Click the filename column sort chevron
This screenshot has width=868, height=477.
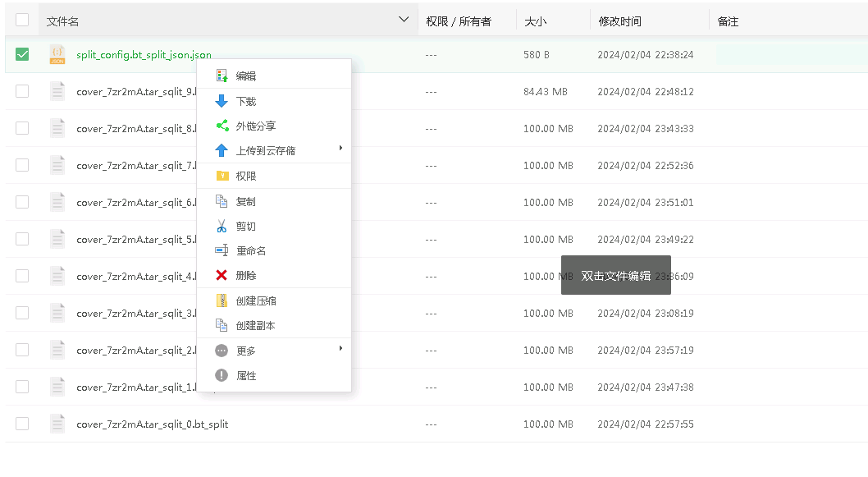tap(404, 20)
